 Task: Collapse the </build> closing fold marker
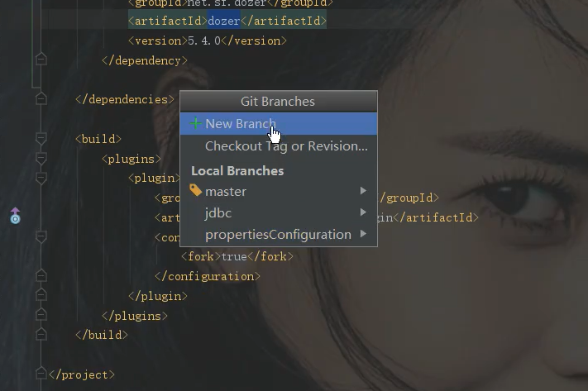click(x=41, y=335)
